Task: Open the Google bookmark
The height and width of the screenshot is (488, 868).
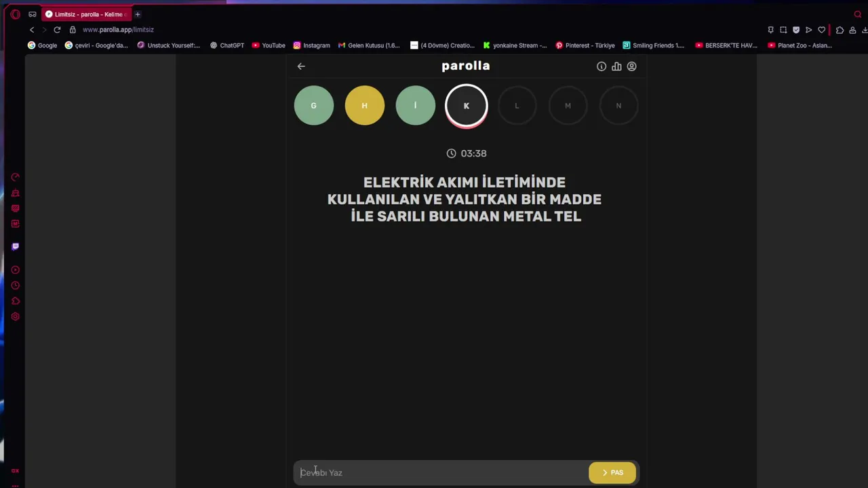Action: pyautogui.click(x=42, y=45)
